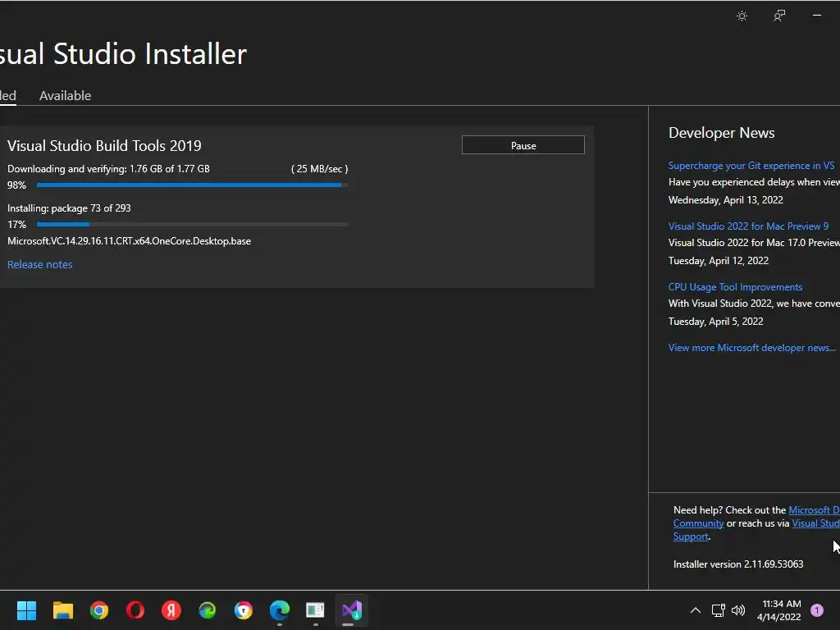
Task: Select the 'Wednesday, April 13, 2022' date
Action: pyautogui.click(x=725, y=200)
